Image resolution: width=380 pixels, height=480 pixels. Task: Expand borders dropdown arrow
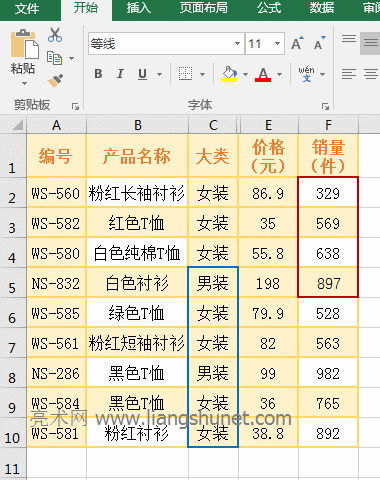click(x=202, y=74)
